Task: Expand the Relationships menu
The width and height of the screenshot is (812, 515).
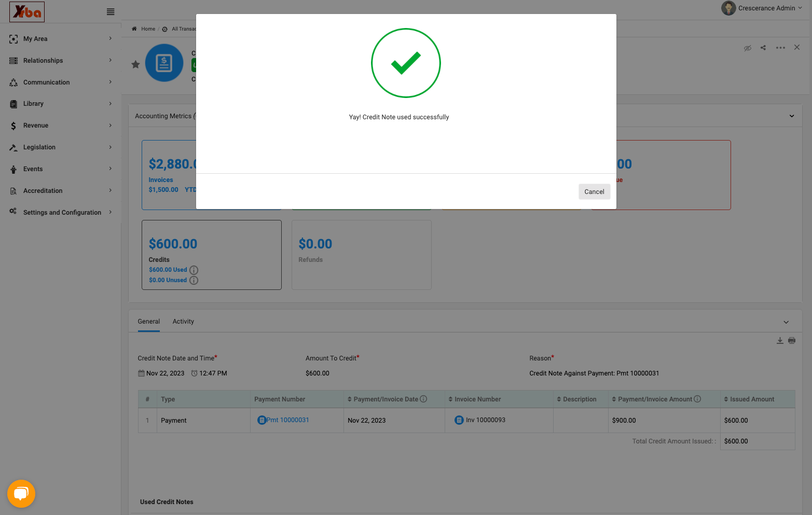Action: point(61,61)
